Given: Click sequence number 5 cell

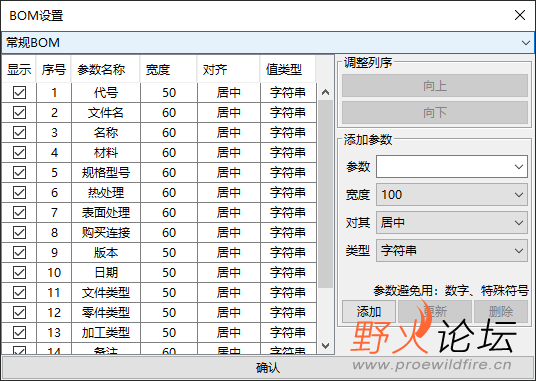Looking at the screenshot, I should (54, 173).
